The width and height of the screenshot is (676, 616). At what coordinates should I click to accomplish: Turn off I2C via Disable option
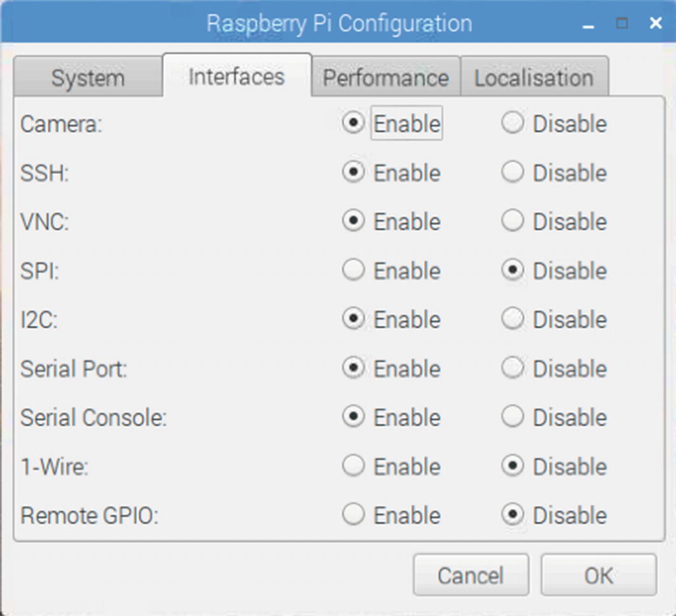pyautogui.click(x=513, y=319)
